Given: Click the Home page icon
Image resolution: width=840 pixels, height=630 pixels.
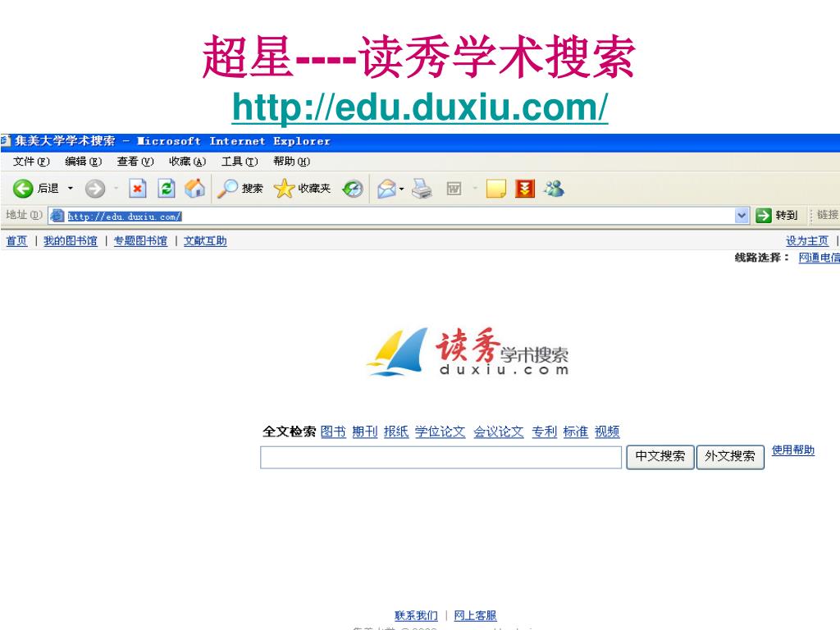Looking at the screenshot, I should coord(194,189).
